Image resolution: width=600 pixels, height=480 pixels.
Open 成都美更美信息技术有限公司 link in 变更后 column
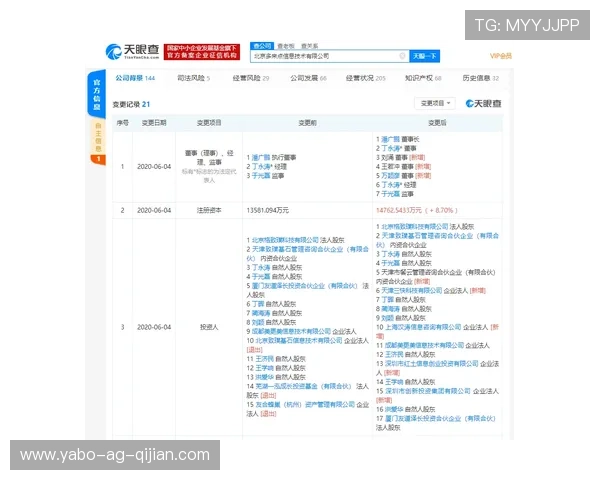pyautogui.click(x=424, y=345)
